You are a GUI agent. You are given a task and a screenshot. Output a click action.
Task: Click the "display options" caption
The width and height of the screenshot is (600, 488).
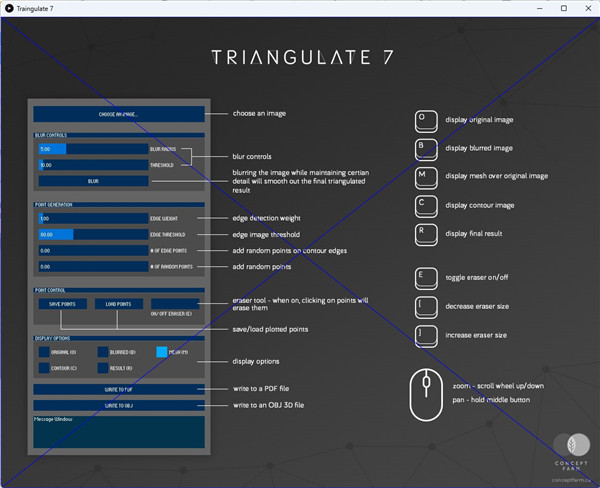click(x=256, y=361)
